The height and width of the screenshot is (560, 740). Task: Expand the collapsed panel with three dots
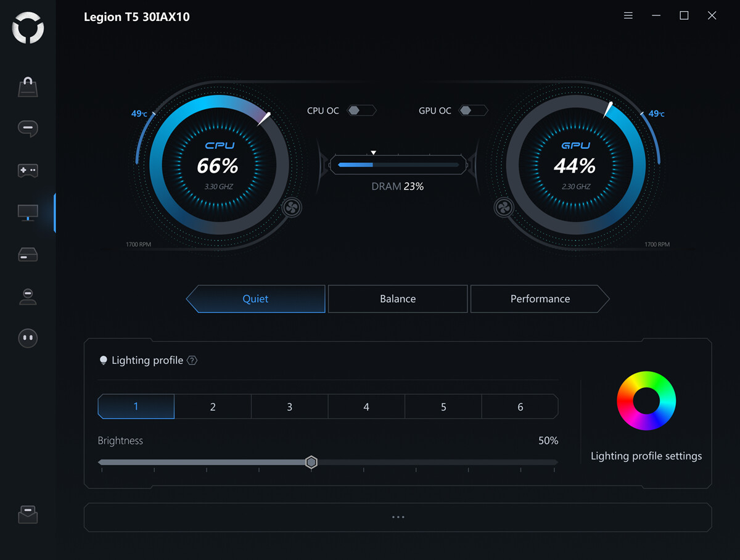tap(398, 517)
